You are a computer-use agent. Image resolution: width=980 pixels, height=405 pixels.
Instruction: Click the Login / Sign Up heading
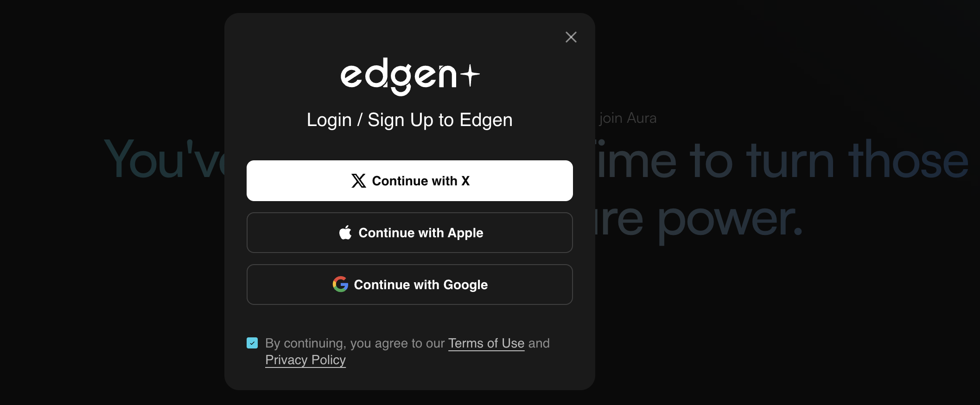click(x=410, y=120)
